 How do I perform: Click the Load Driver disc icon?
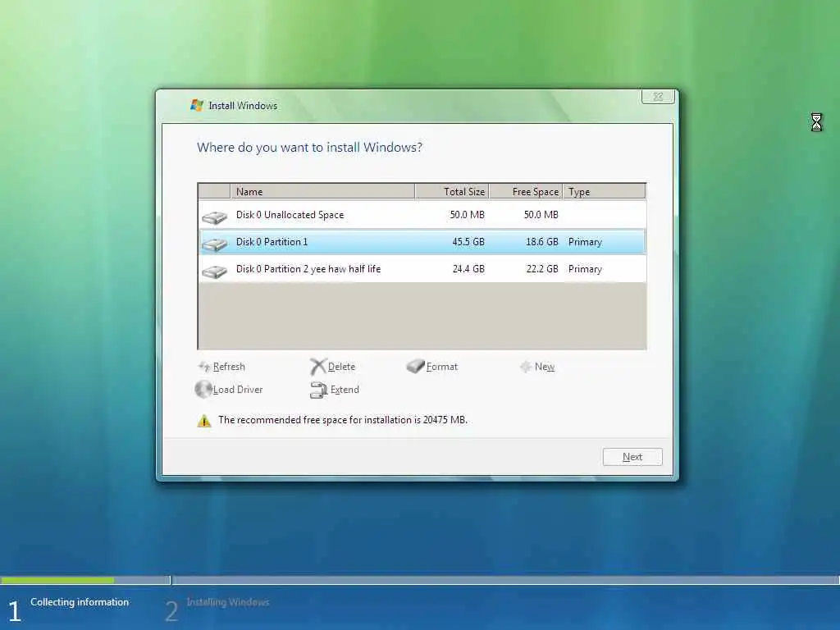click(203, 389)
